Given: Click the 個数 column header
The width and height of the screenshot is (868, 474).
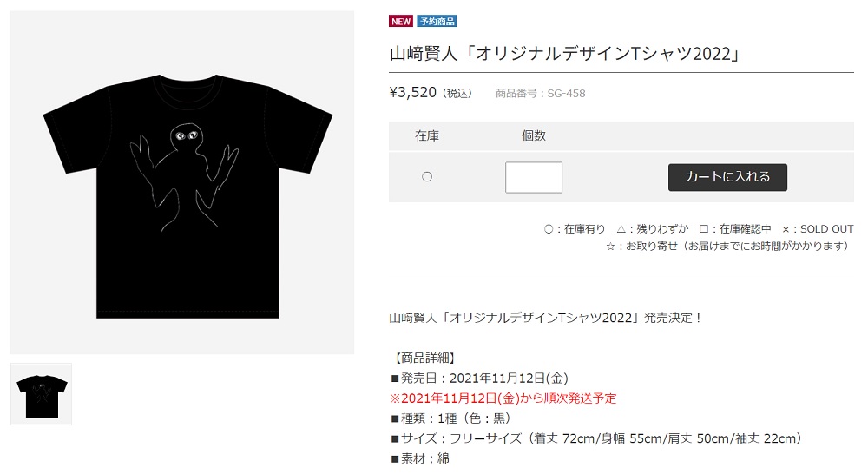Looking at the screenshot, I should pyautogui.click(x=534, y=135).
